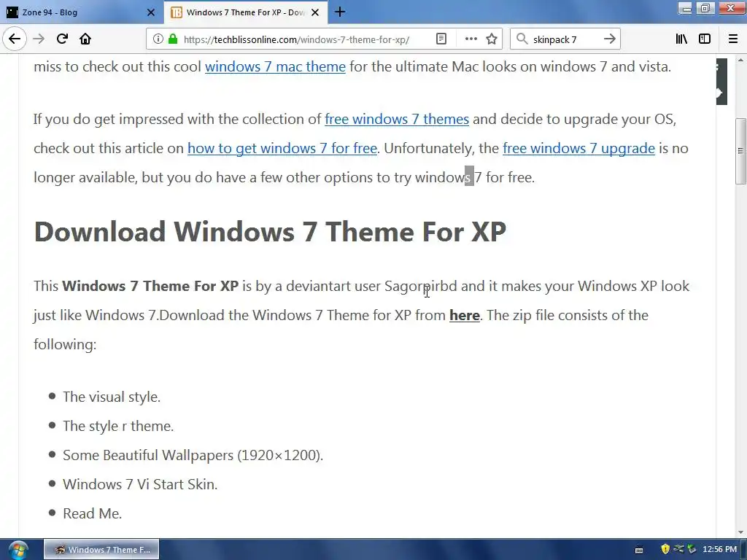Submit search with the arrow button

coord(610,39)
